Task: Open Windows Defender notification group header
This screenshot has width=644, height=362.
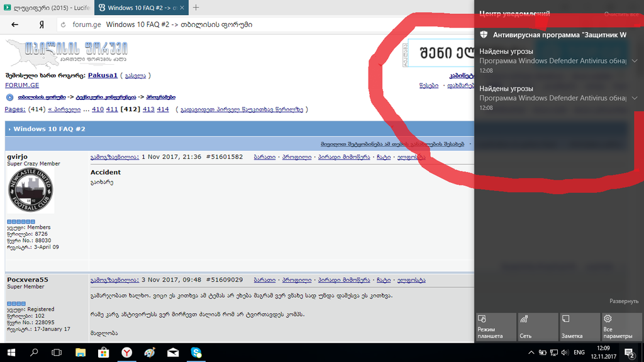Action: pos(553,35)
